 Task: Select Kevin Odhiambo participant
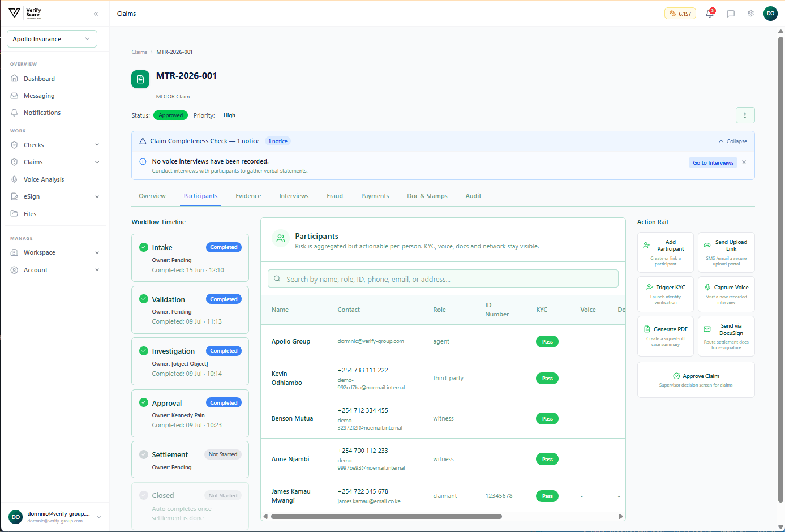coord(443,378)
